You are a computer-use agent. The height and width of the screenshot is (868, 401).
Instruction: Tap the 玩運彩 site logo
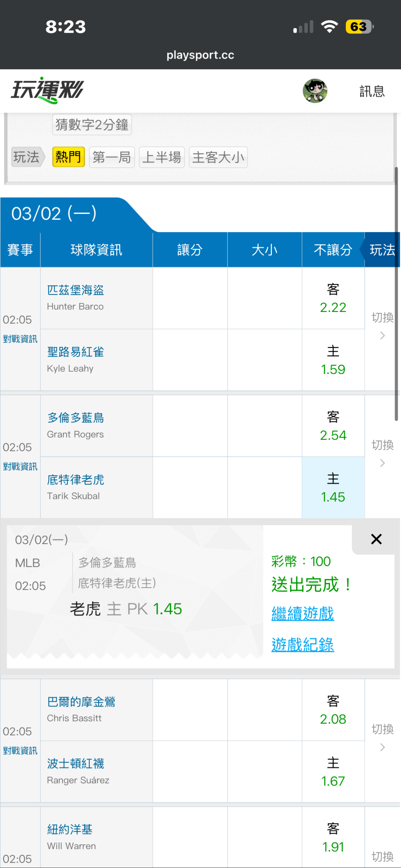48,91
